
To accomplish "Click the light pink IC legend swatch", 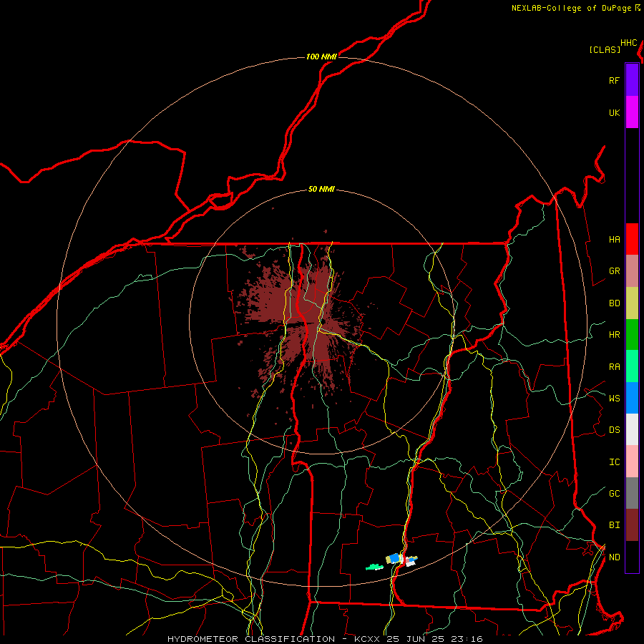I will [632, 462].
